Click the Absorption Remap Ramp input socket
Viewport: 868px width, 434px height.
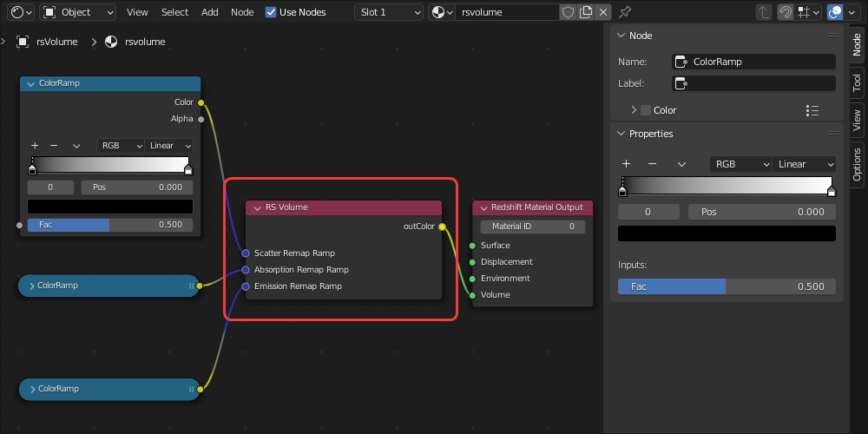pyautogui.click(x=246, y=270)
